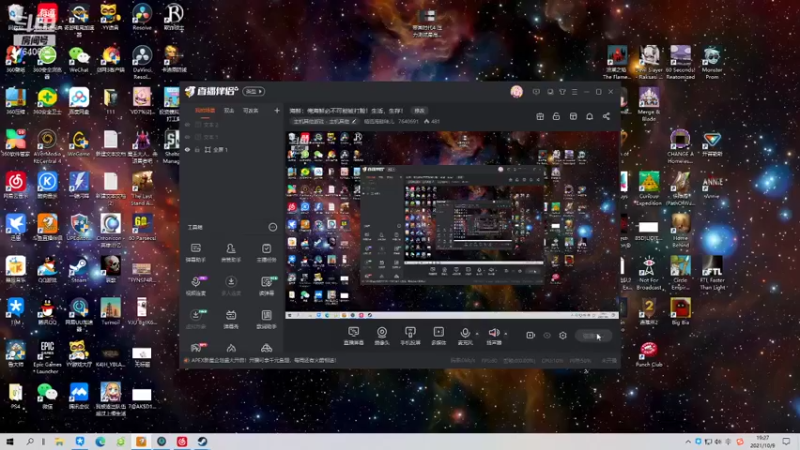Open Windows Start menu
The width and height of the screenshot is (800, 450).
pyautogui.click(x=9, y=441)
